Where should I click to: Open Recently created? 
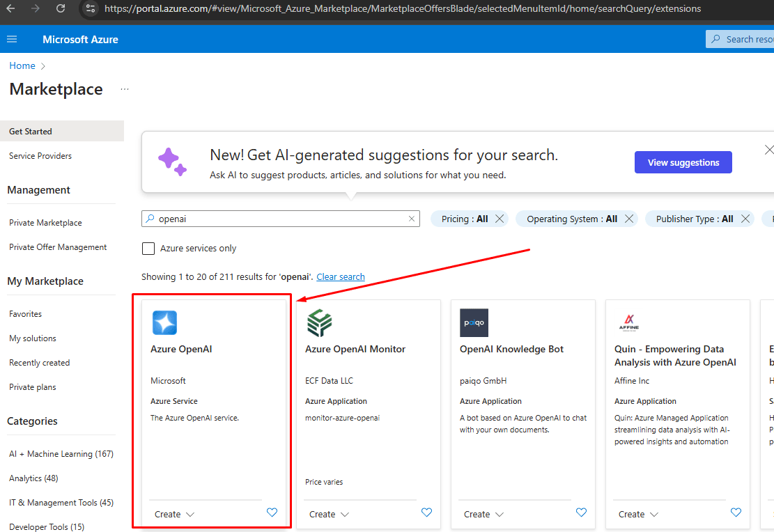(x=40, y=363)
